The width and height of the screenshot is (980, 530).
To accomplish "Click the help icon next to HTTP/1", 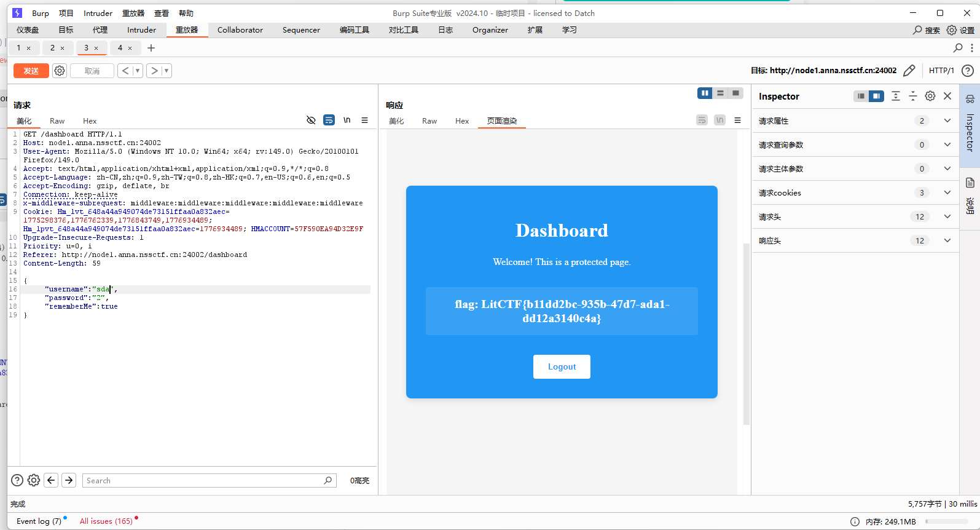I will [967, 71].
